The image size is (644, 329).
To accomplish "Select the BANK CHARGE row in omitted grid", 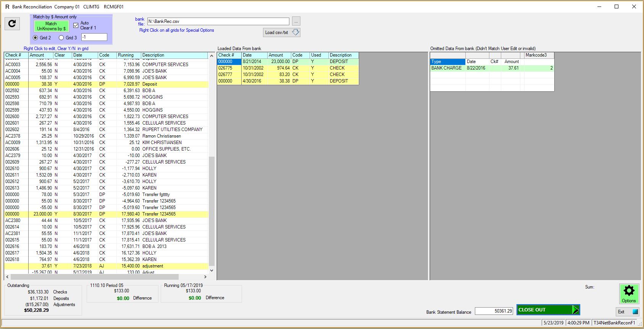I will point(492,68).
